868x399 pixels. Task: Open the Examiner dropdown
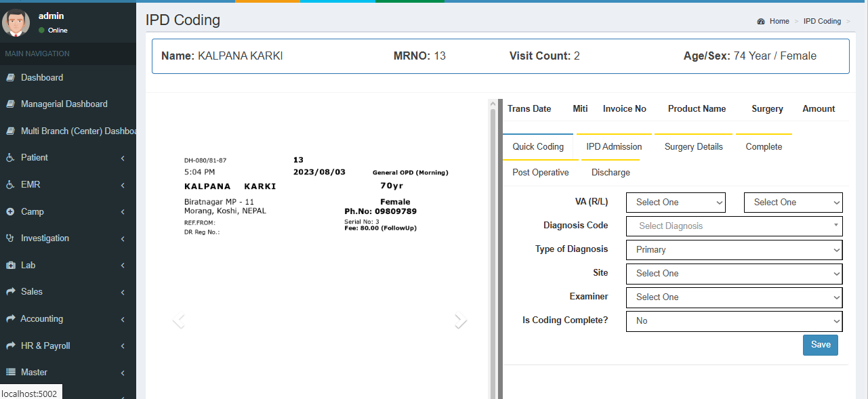[735, 297]
